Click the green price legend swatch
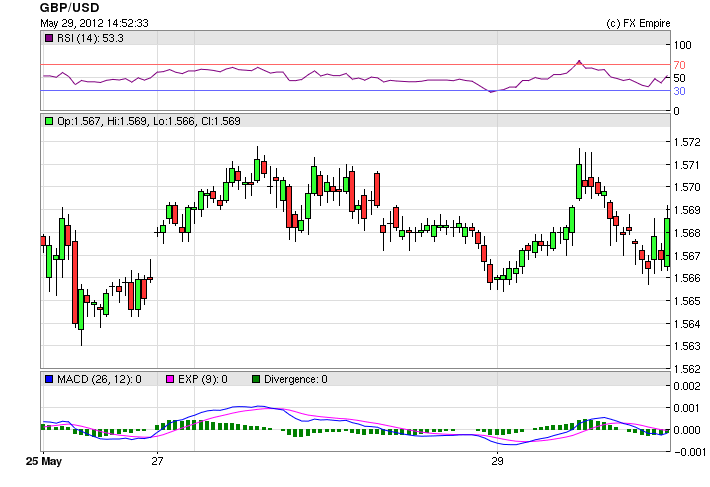 (49, 121)
